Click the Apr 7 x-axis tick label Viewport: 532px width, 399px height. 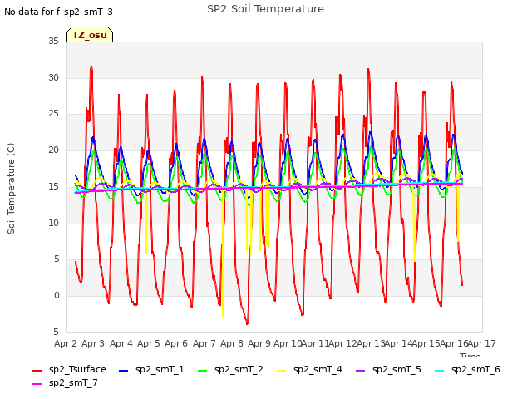204,343
